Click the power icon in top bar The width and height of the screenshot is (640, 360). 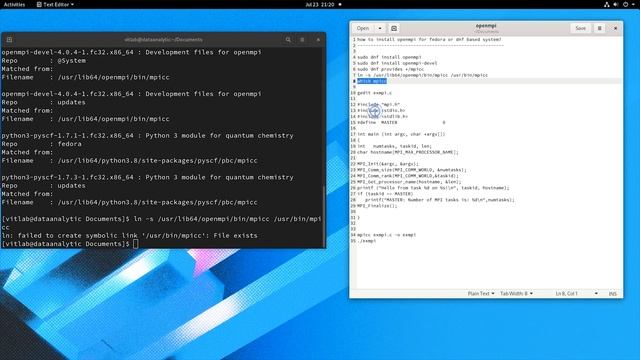tap(625, 4)
